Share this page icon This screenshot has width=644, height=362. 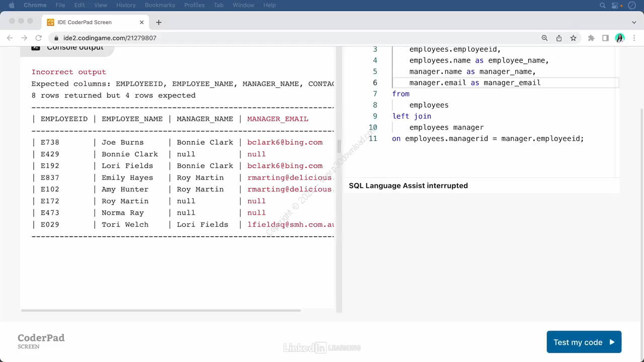pyautogui.click(x=559, y=38)
